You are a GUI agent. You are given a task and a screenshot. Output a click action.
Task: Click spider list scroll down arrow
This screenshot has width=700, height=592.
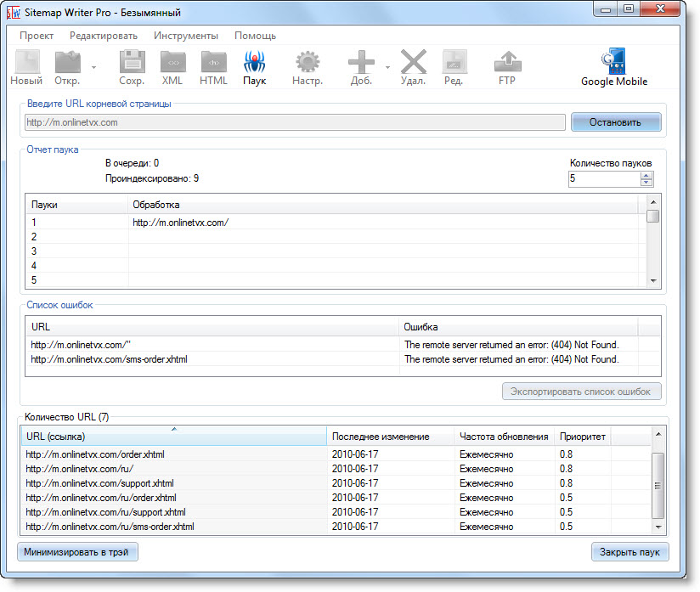click(x=653, y=281)
